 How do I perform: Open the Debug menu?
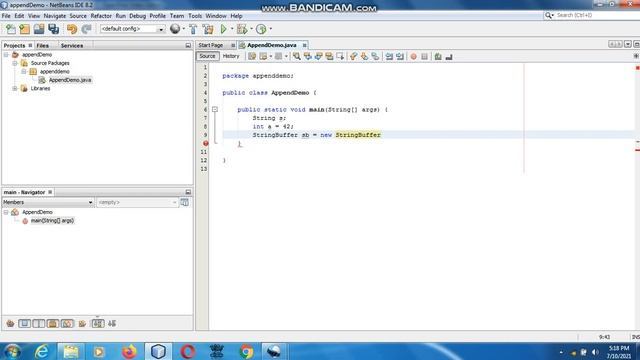tap(137, 16)
